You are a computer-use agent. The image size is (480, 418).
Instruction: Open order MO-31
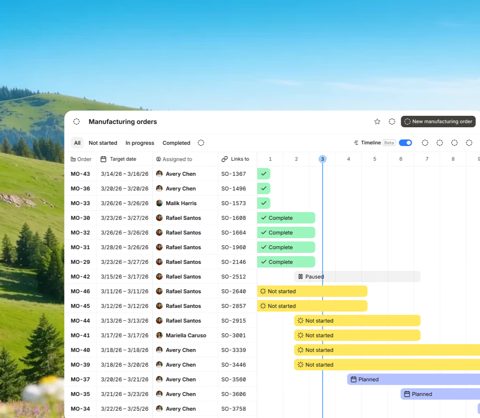click(x=80, y=247)
